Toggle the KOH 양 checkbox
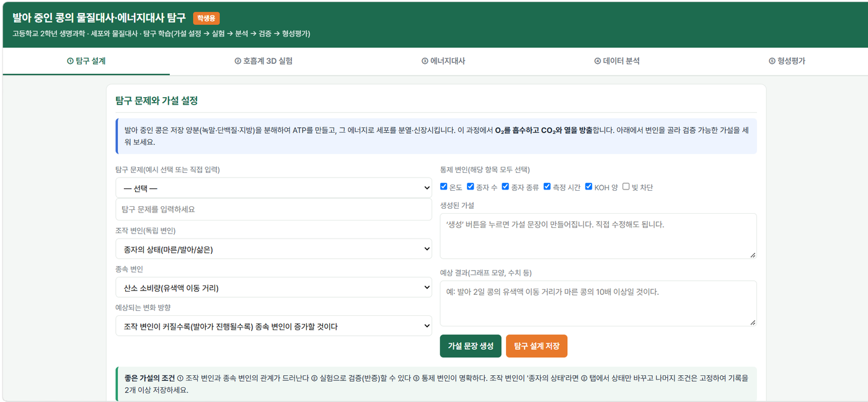 click(588, 186)
